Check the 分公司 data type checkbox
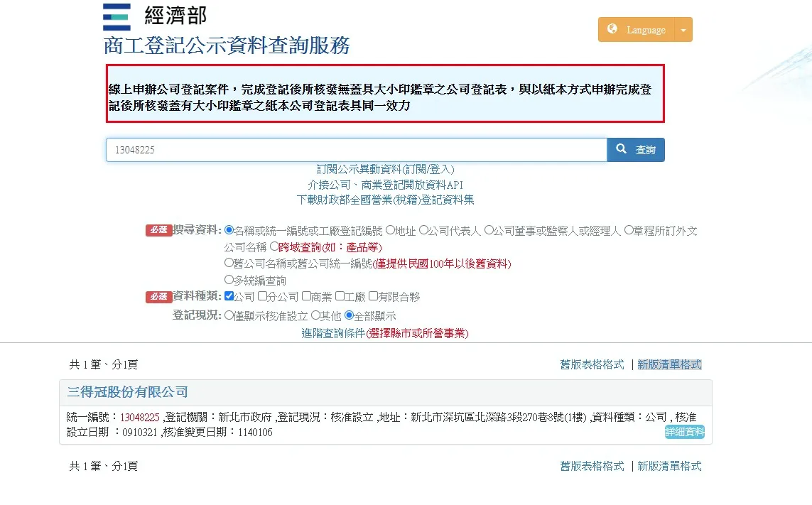 pyautogui.click(x=262, y=296)
